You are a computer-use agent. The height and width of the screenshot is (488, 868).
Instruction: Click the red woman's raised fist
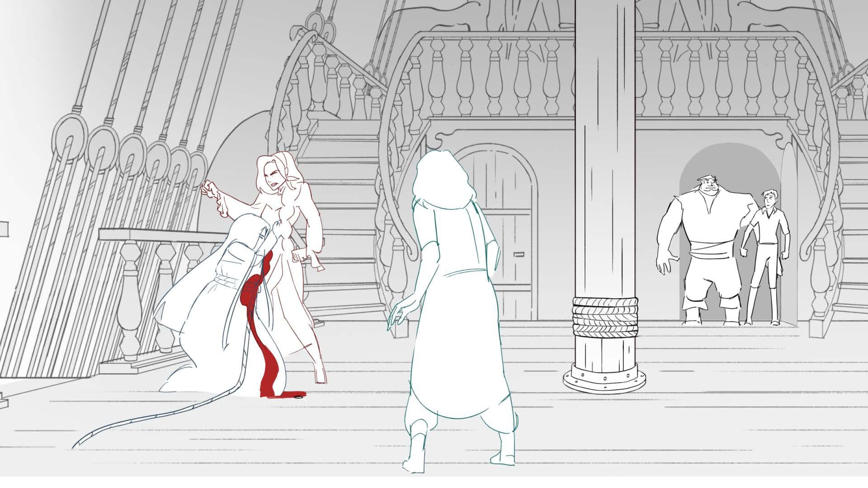[209, 188]
